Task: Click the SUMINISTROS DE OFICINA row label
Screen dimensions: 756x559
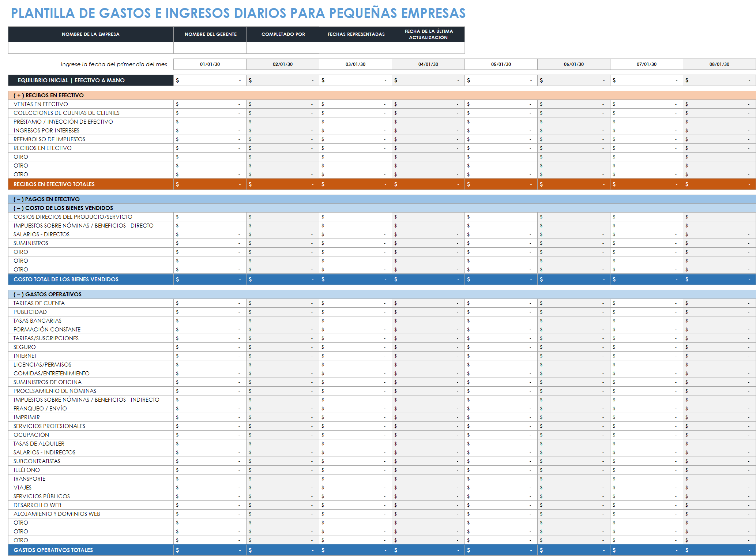Action: pos(48,382)
